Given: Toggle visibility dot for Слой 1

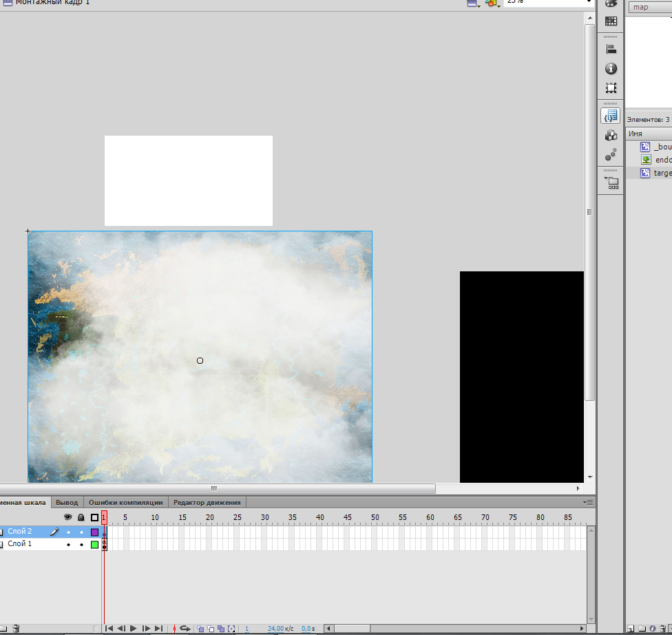Looking at the screenshot, I should click(68, 545).
